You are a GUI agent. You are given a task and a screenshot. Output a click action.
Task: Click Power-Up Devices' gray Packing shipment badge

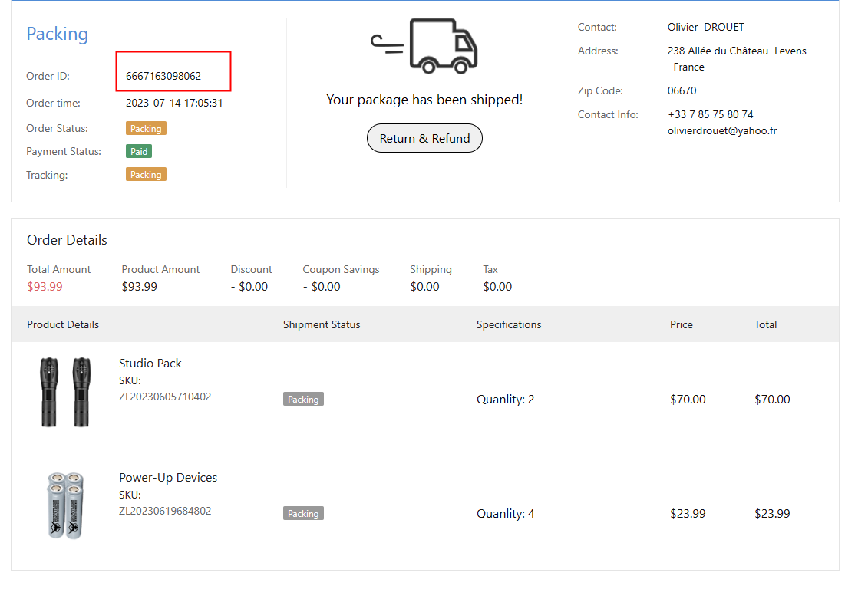pos(303,513)
